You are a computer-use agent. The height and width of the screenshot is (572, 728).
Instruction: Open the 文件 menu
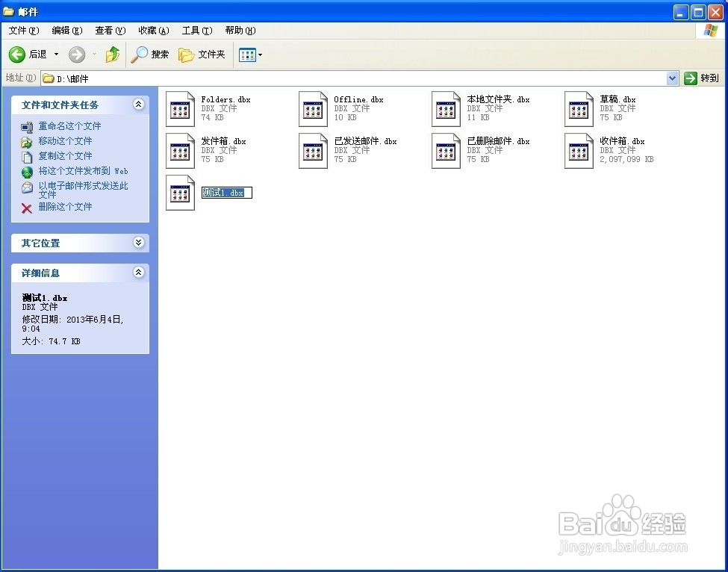tap(22, 31)
